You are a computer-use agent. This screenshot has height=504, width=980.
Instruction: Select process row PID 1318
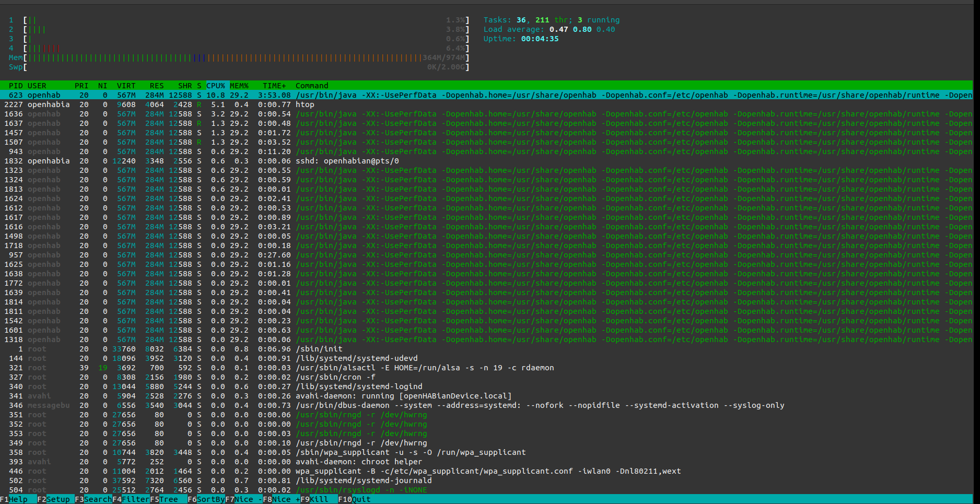486,339
